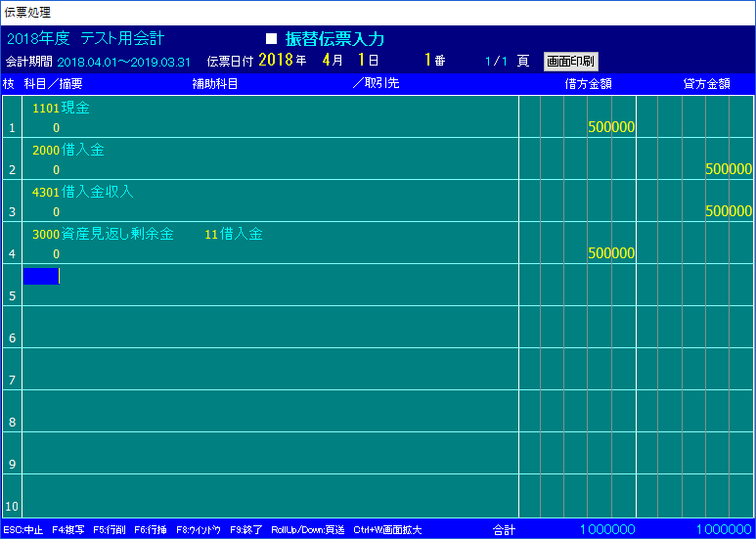Click 2018年度 テスト用会計 heading
Image resolution: width=756 pixels, height=539 pixels.
[x=86, y=38]
